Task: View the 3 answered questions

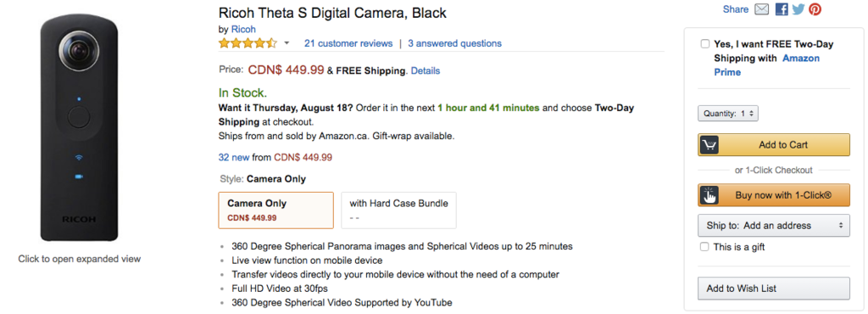Action: [x=454, y=43]
